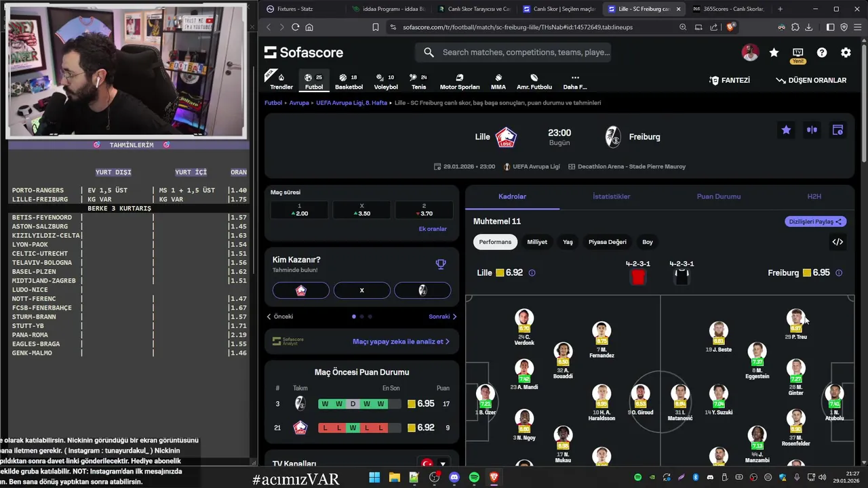Expand the Daha Fazla sports menu
The height and width of the screenshot is (488, 868).
point(575,81)
